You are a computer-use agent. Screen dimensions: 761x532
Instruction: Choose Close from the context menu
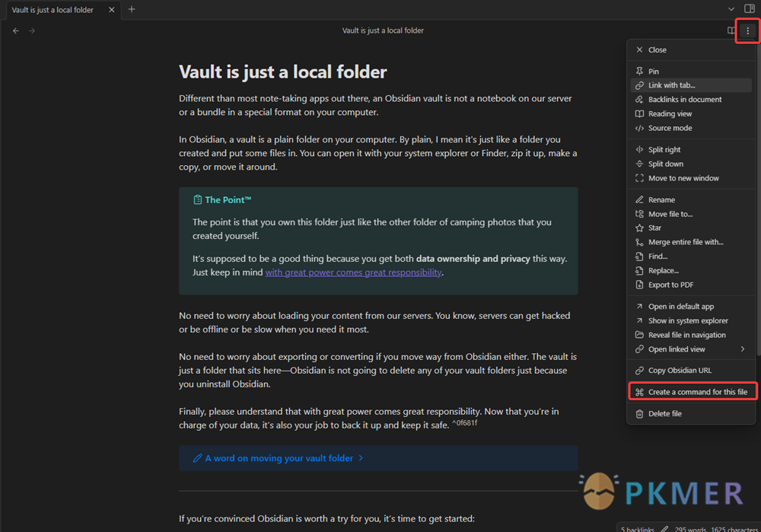click(691, 49)
